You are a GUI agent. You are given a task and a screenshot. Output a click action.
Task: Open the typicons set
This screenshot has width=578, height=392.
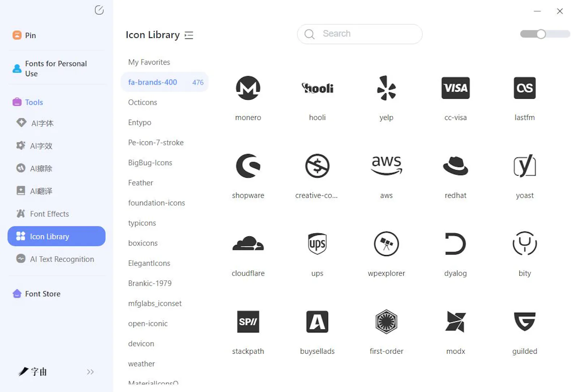(x=142, y=223)
